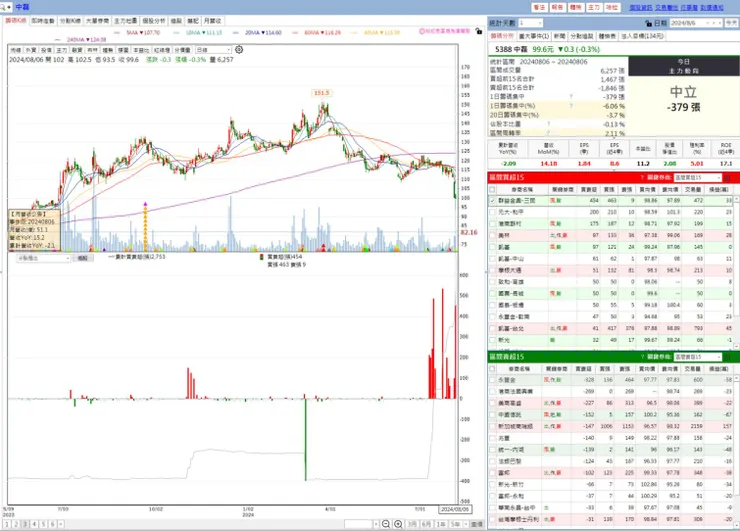Click help icon next to 區間周轉率
The width and height of the screenshot is (740, 531).
[548, 133]
